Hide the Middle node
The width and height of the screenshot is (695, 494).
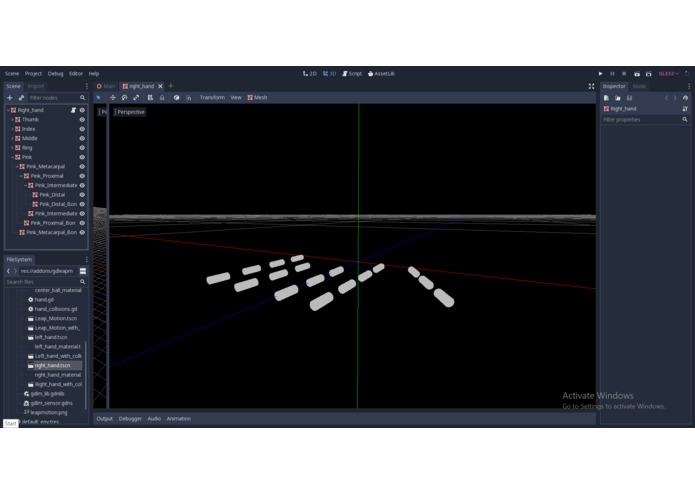82,138
